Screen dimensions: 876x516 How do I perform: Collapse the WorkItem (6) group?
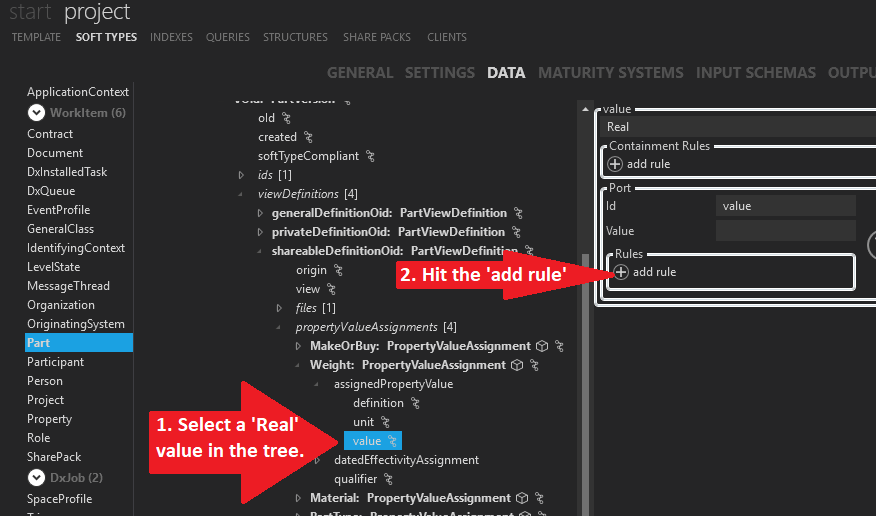(36, 113)
